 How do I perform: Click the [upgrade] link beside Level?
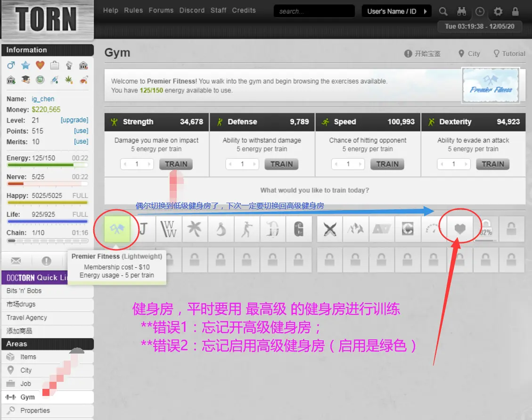coord(74,120)
